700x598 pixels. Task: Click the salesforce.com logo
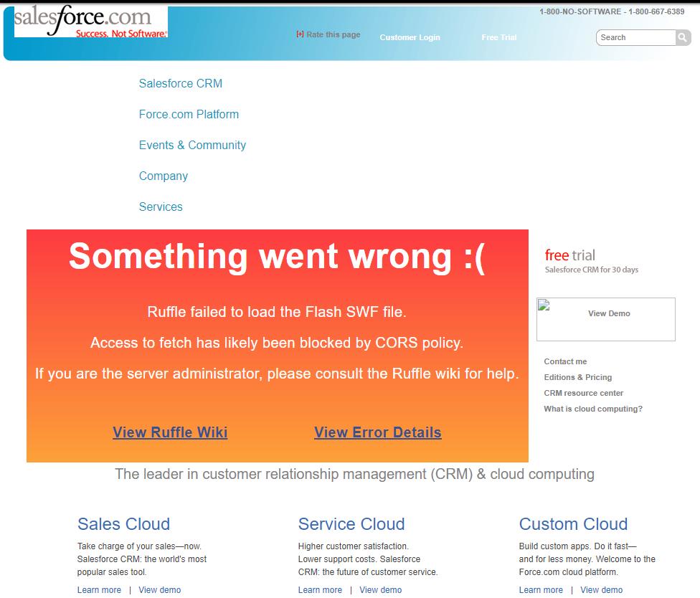coord(90,22)
